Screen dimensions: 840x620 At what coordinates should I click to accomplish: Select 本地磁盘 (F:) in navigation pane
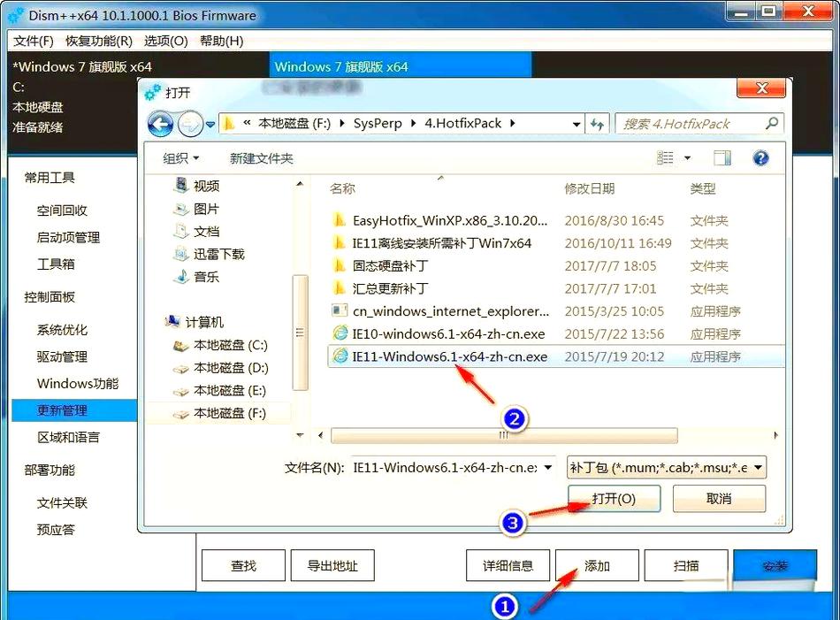pos(220,413)
